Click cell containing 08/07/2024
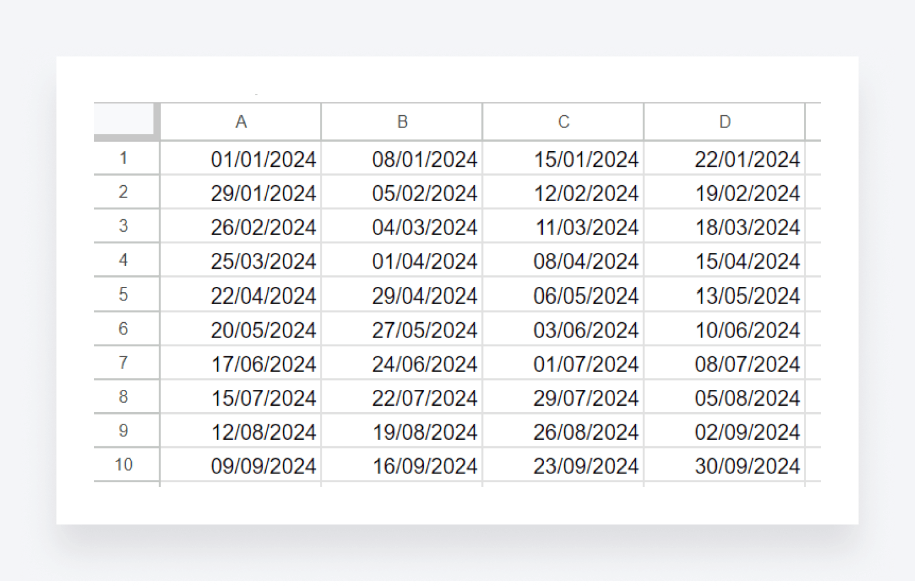The height and width of the screenshot is (588, 915). (724, 362)
